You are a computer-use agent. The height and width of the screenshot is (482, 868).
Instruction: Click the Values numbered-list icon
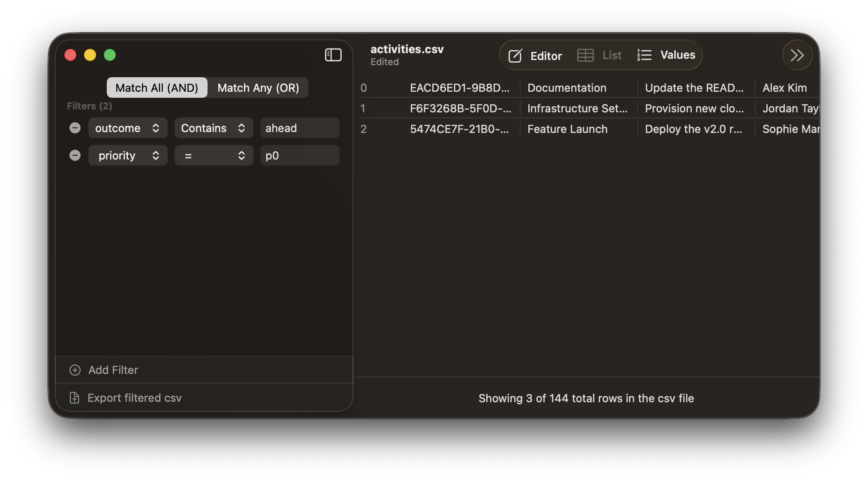pos(644,55)
